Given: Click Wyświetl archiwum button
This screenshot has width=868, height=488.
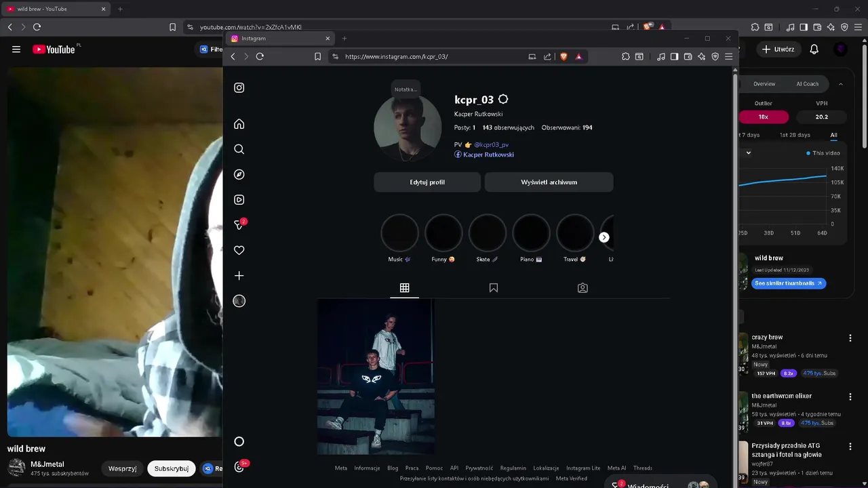Looking at the screenshot, I should [x=549, y=182].
